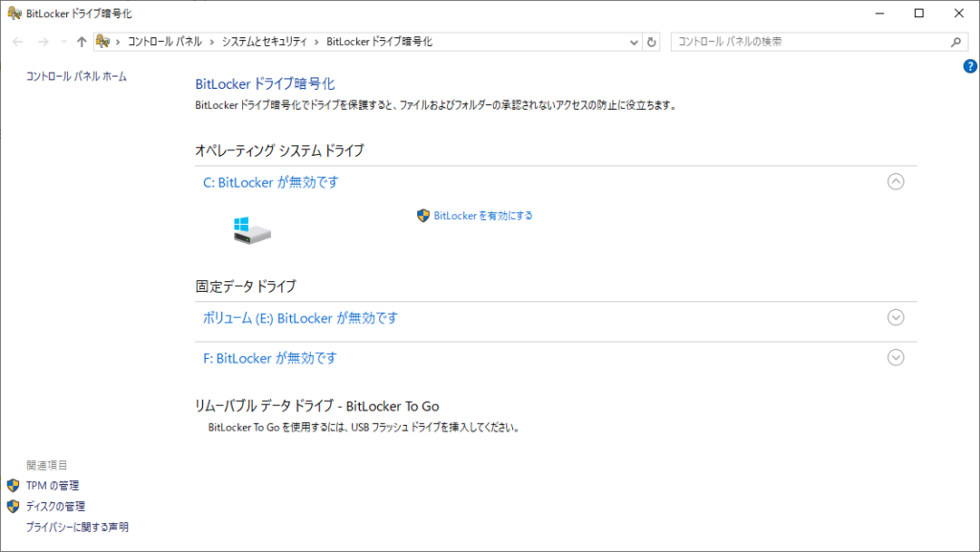This screenshot has height=552, width=980.
Task: Open プライバシーに関する声明 link
Action: coord(77,527)
